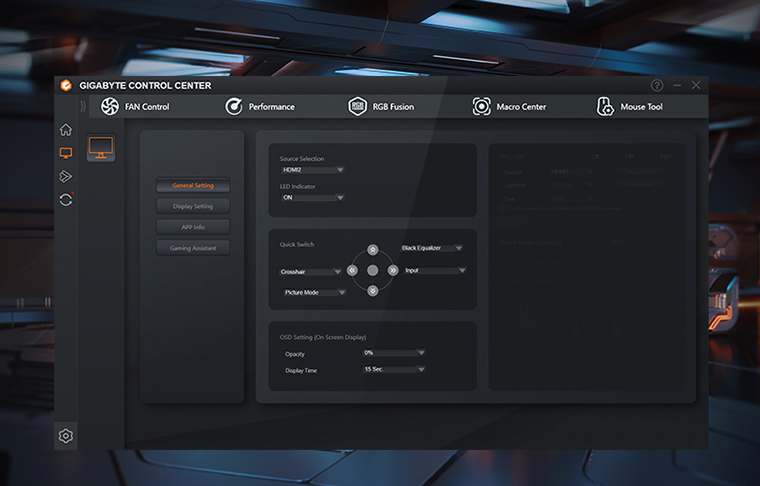760x486 pixels.
Task: Select the orange monitor sidebar icon
Action: click(65, 153)
